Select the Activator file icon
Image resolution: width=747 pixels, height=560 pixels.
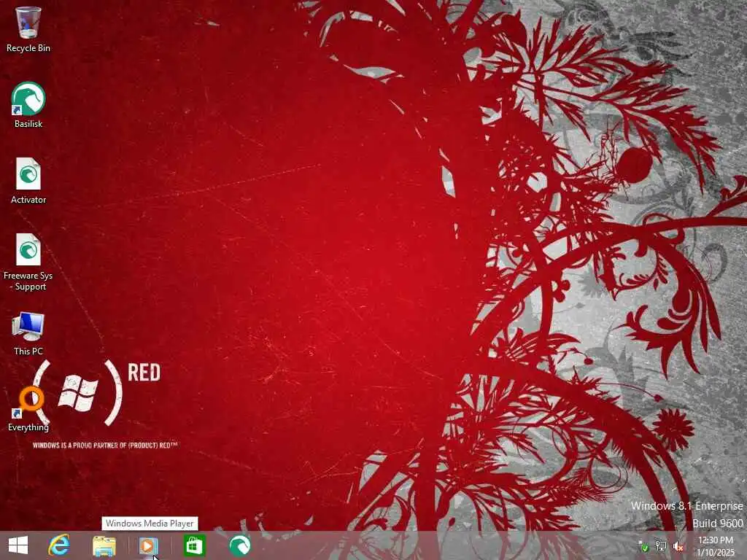point(28,174)
